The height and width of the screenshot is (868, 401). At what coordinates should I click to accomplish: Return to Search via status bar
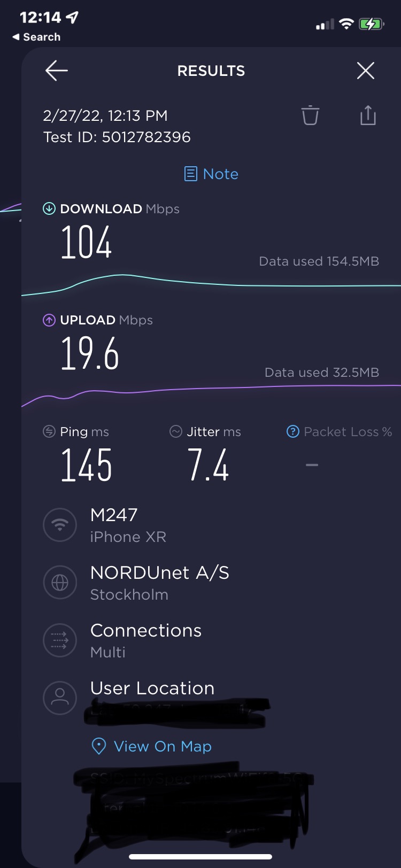(x=36, y=37)
